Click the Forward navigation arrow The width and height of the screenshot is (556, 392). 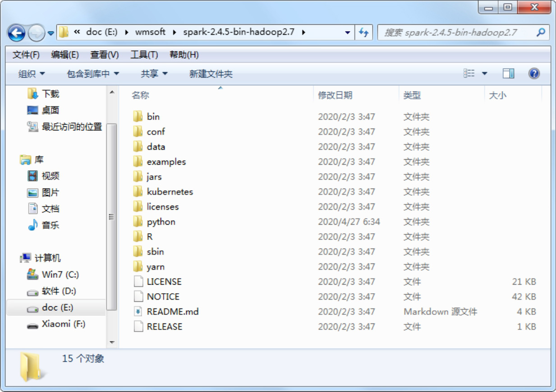(x=36, y=32)
